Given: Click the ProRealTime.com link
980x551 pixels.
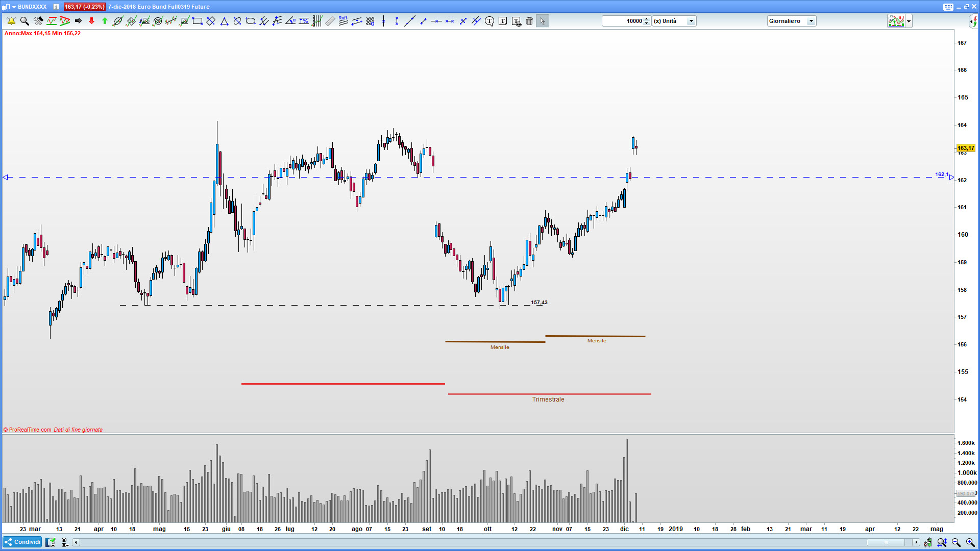Looking at the screenshot, I should click(x=30, y=430).
